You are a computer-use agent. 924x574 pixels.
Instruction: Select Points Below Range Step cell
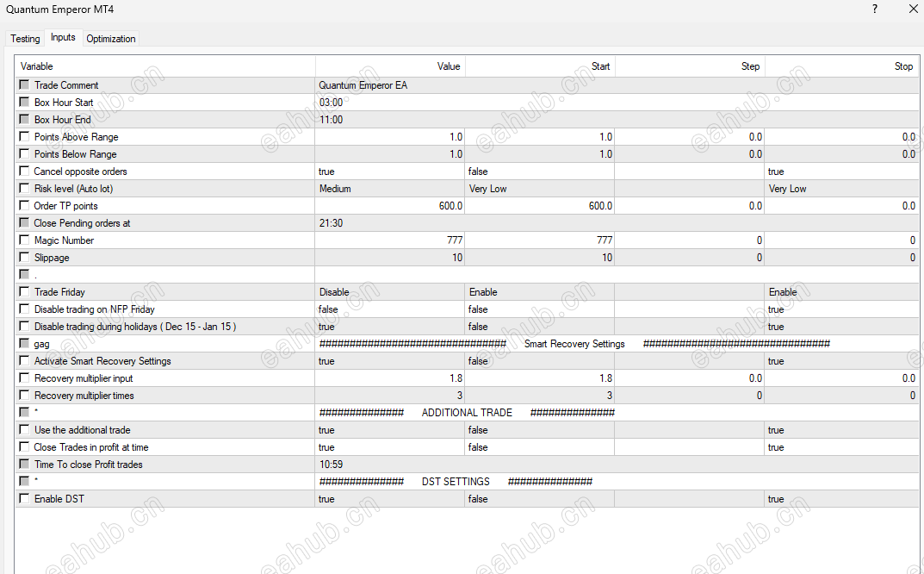click(690, 154)
